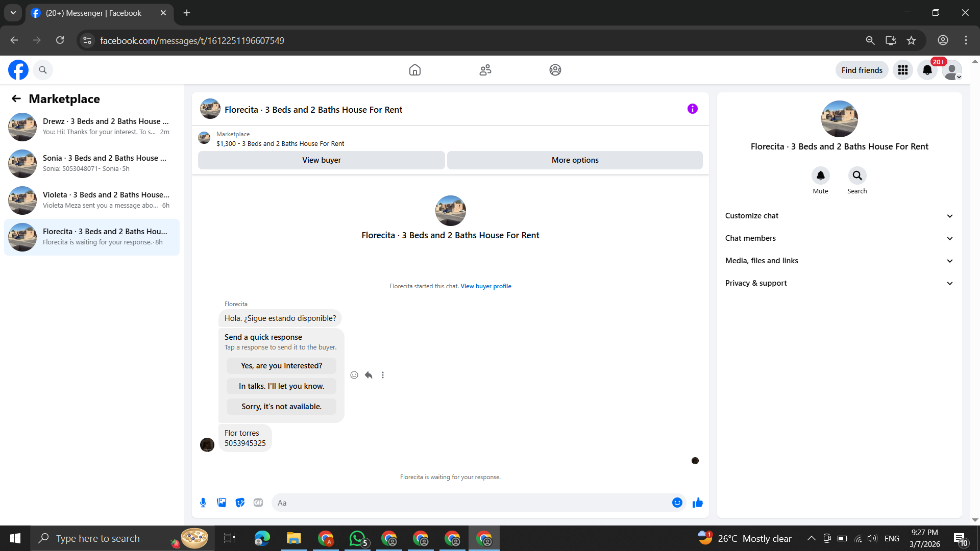View site information icon in address bar
The image size is (980, 551).
[88, 40]
